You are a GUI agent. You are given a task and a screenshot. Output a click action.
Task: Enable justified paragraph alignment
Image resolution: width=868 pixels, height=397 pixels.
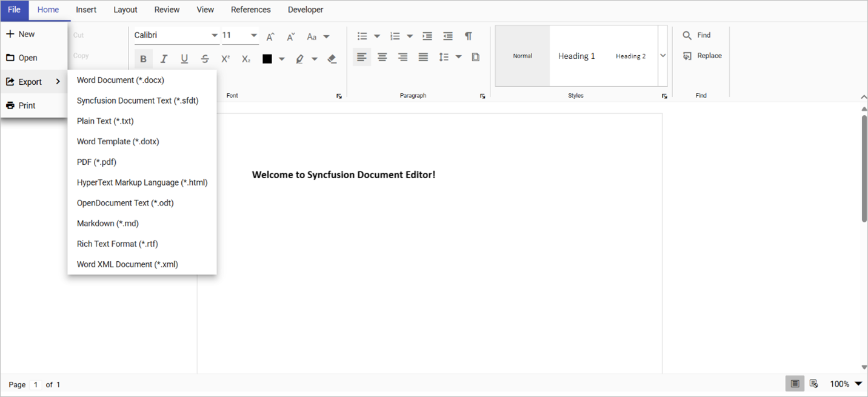[422, 56]
